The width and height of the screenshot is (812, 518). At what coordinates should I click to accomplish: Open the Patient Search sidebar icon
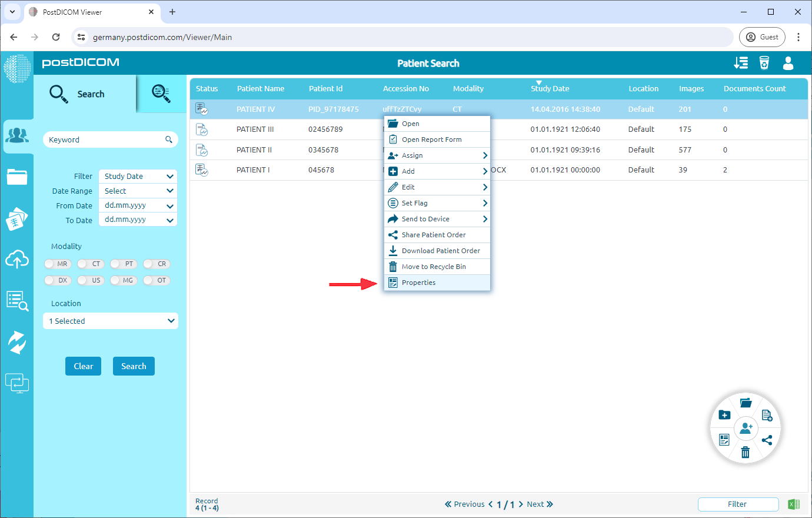[x=18, y=135]
